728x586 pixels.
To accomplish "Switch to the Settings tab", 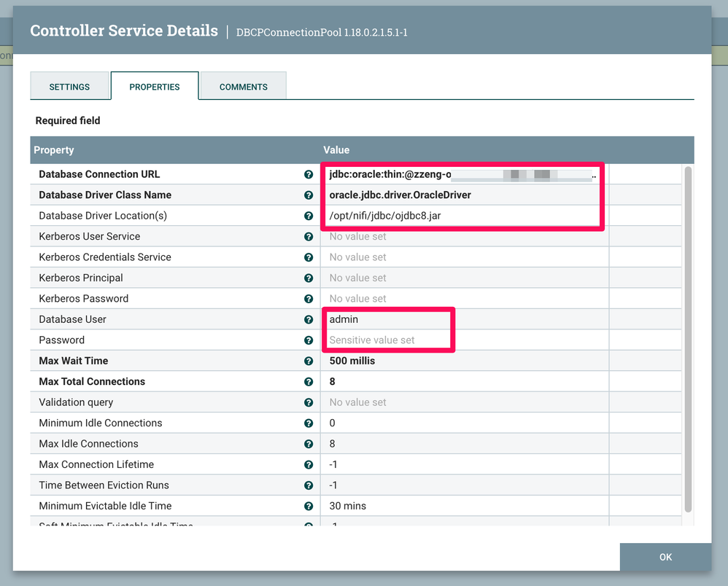I will (69, 87).
